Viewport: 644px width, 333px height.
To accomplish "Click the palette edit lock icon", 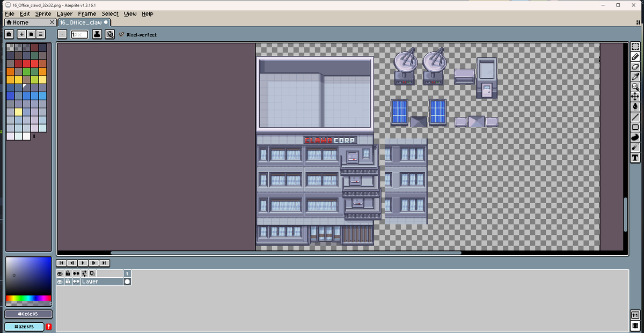I will pos(9,34).
